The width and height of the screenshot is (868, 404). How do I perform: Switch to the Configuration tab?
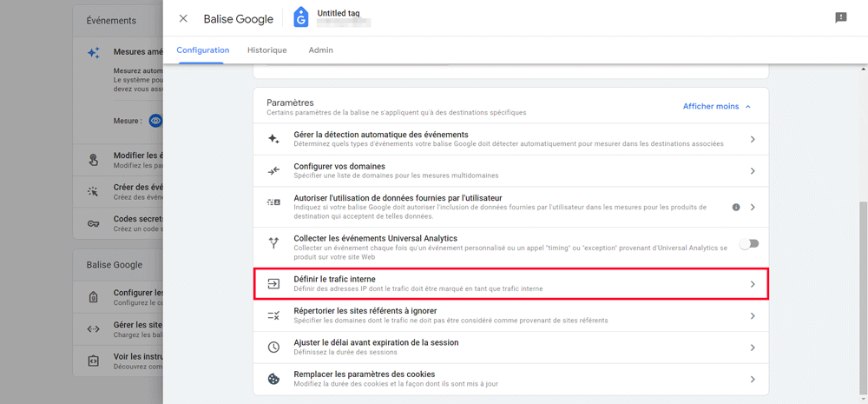[202, 50]
